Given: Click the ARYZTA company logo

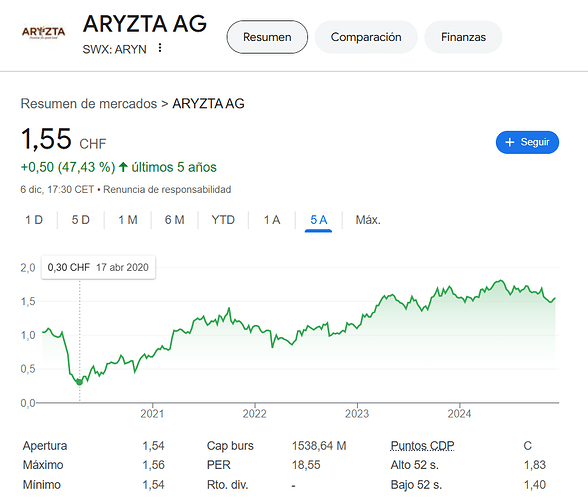Looking at the screenshot, I should [43, 33].
